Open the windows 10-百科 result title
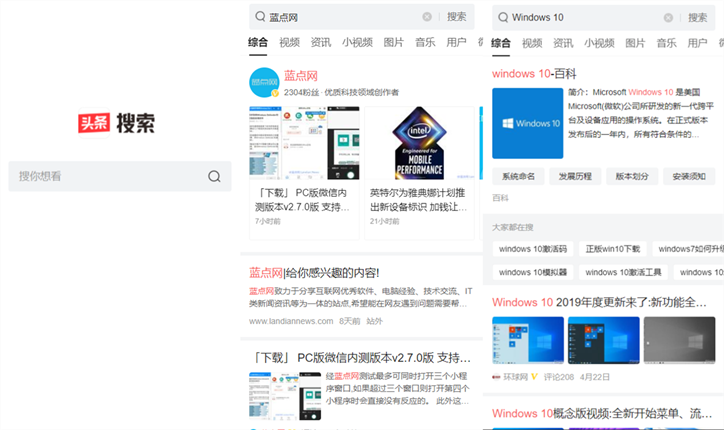Screen dimensions: 724x430 tap(534, 74)
